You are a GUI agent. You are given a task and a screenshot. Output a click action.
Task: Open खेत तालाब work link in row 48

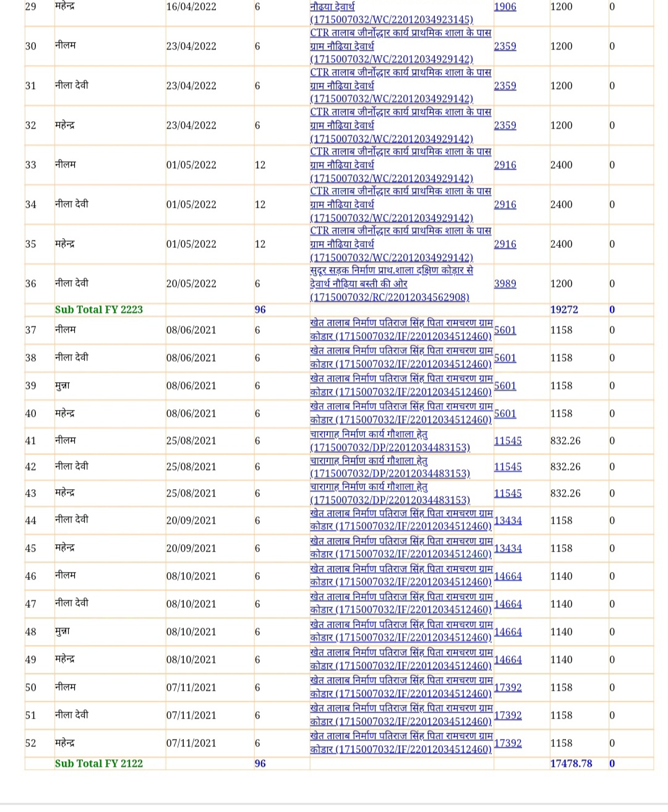(401, 631)
